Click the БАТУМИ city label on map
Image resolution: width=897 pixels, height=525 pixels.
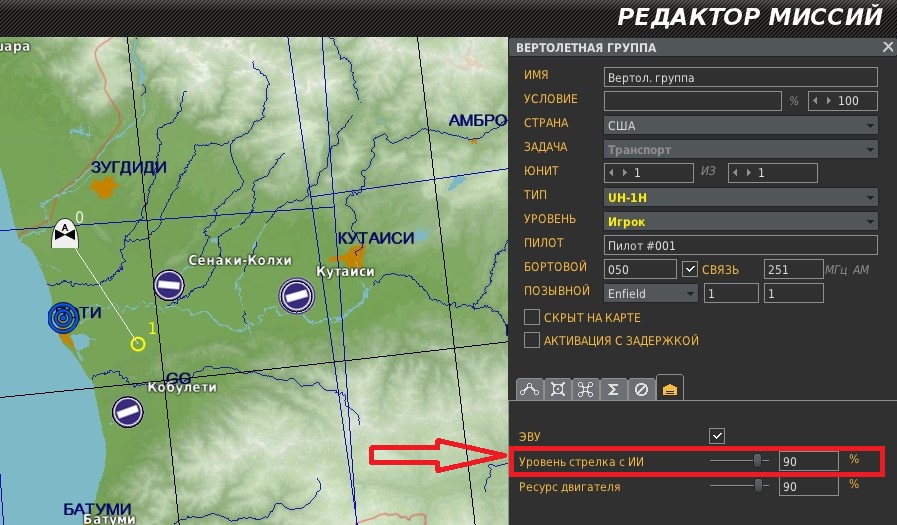pyautogui.click(x=97, y=508)
